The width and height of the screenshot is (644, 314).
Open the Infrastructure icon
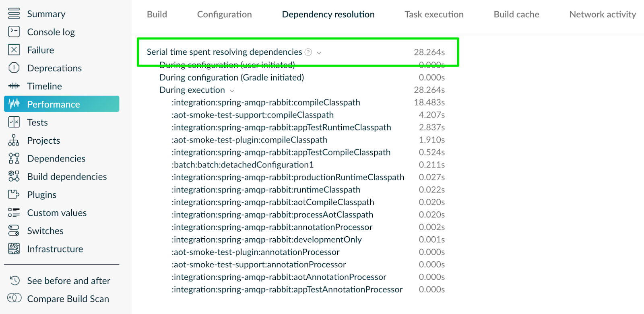tap(14, 249)
